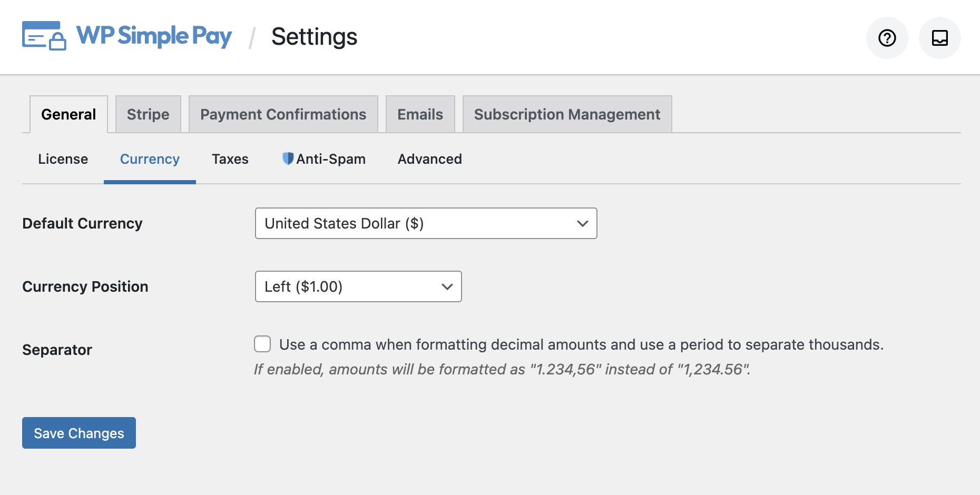
Task: Click the WP Simple Pay breadcrumb link
Action: point(153,36)
